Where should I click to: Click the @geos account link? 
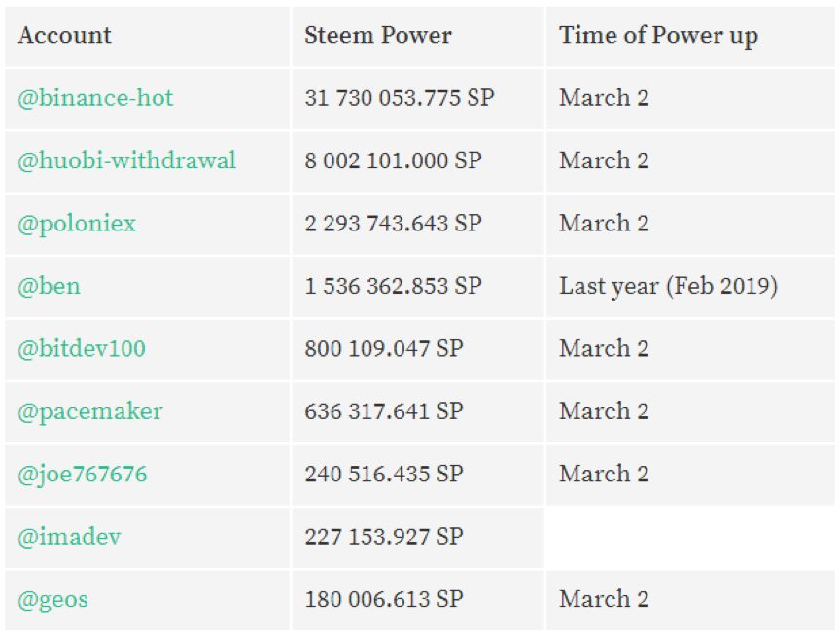[x=52, y=599]
